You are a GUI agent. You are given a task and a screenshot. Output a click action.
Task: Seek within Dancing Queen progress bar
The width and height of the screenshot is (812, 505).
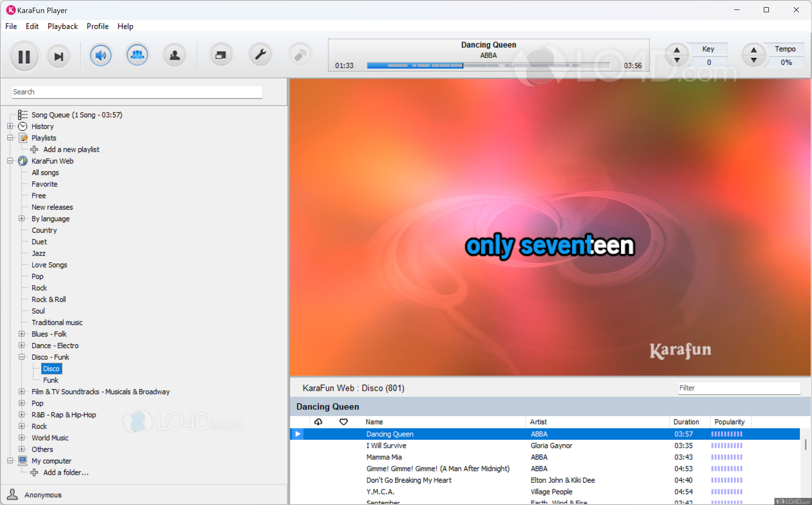[489, 65]
